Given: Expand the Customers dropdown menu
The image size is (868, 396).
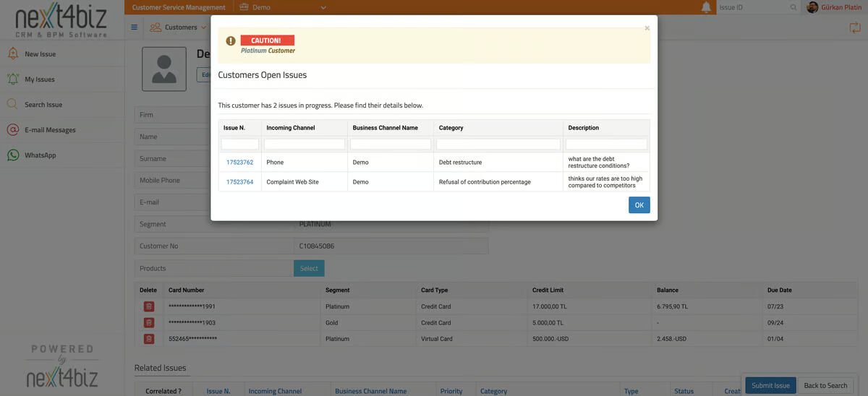Looking at the screenshot, I should pyautogui.click(x=203, y=27).
